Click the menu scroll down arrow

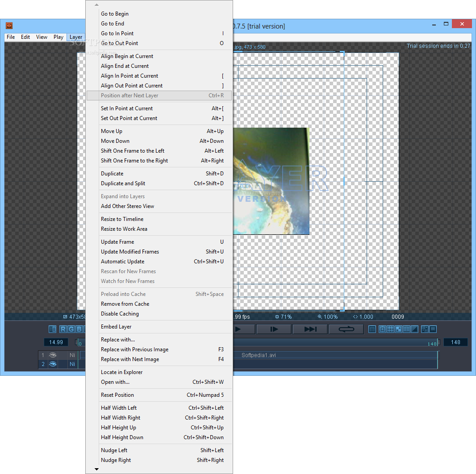point(96,469)
